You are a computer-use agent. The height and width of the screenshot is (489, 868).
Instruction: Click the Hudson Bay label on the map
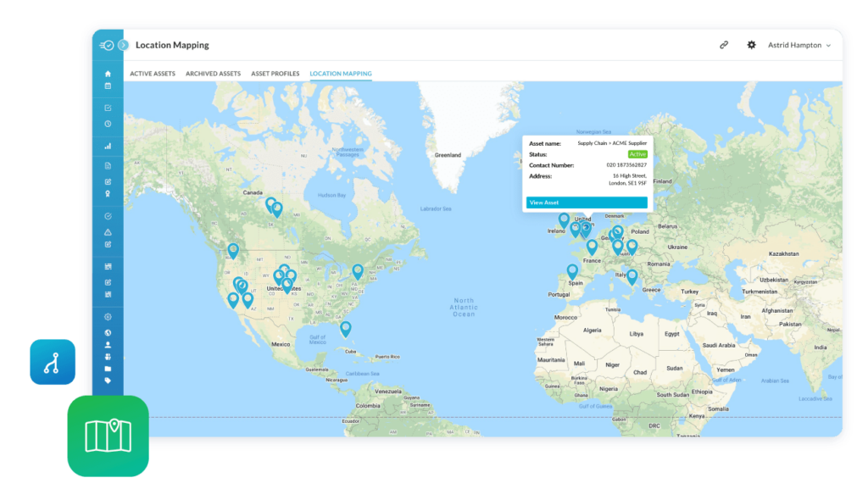(331, 195)
